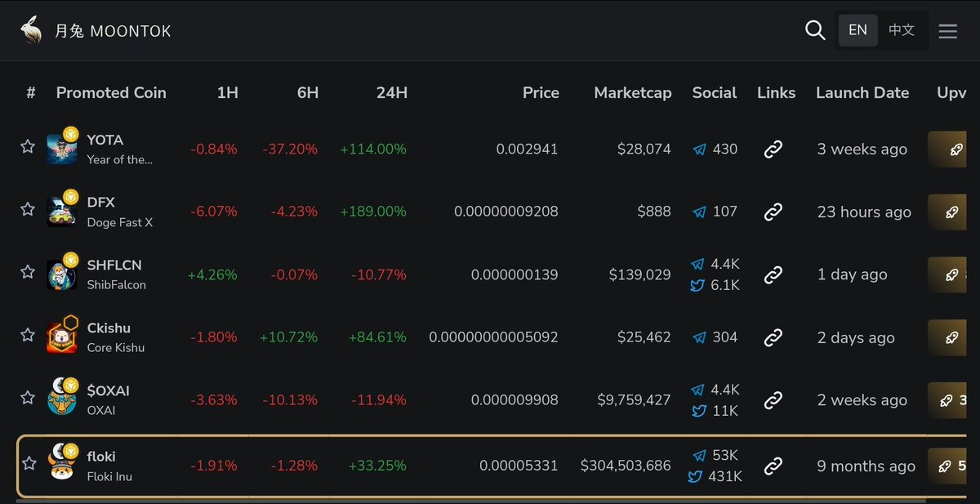Click the 23 hours ago launch date
Screen dimensions: 980x504
tap(864, 212)
